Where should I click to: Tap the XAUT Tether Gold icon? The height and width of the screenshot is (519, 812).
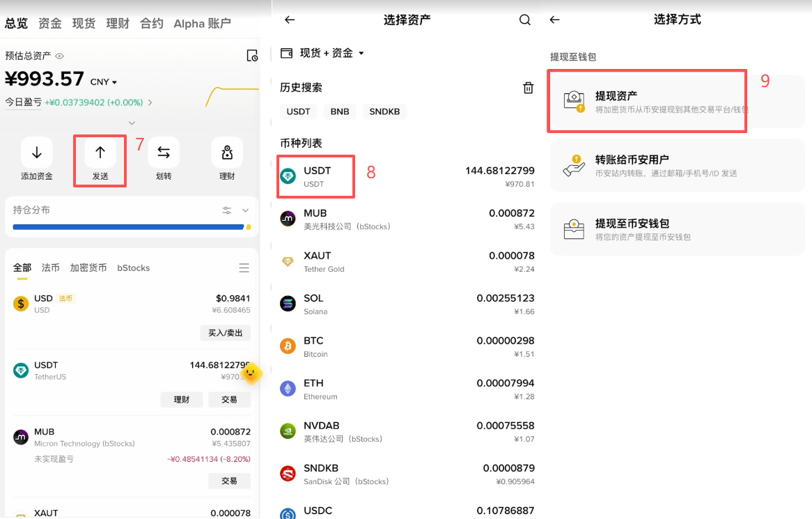pyautogui.click(x=288, y=261)
